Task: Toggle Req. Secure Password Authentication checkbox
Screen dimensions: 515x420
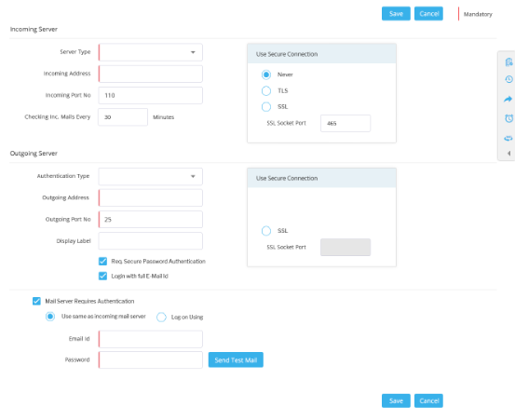Action: 102,261
